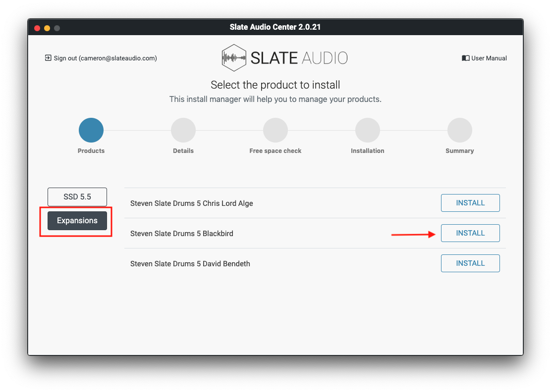Close the Slate Audio Center window

(x=37, y=28)
